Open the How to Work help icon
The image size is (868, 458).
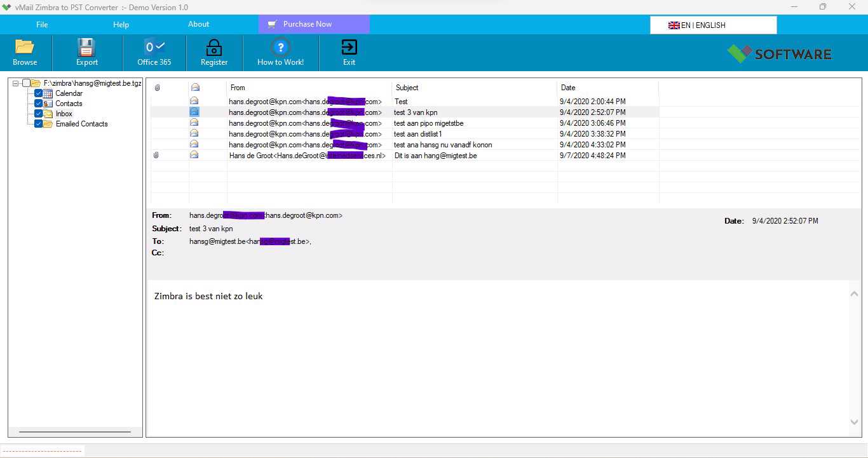280,47
